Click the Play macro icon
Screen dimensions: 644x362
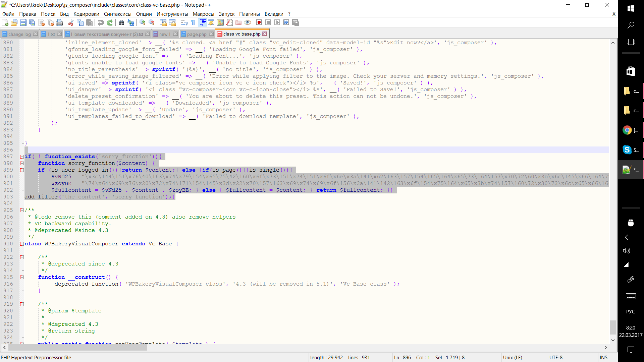click(x=277, y=22)
